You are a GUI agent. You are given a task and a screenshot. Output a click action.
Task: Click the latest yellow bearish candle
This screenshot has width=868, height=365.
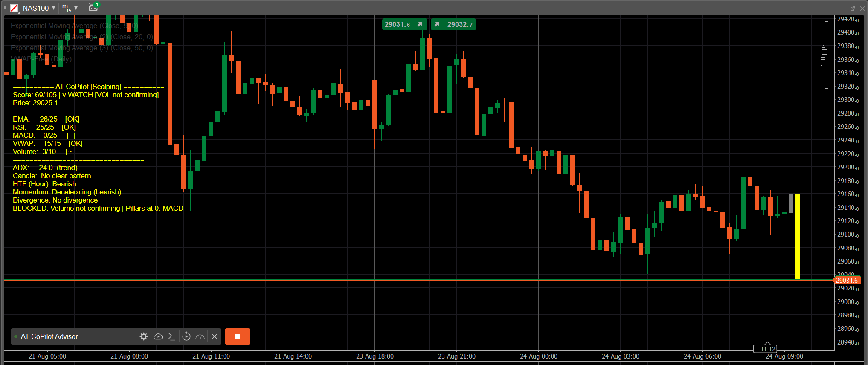(x=798, y=237)
